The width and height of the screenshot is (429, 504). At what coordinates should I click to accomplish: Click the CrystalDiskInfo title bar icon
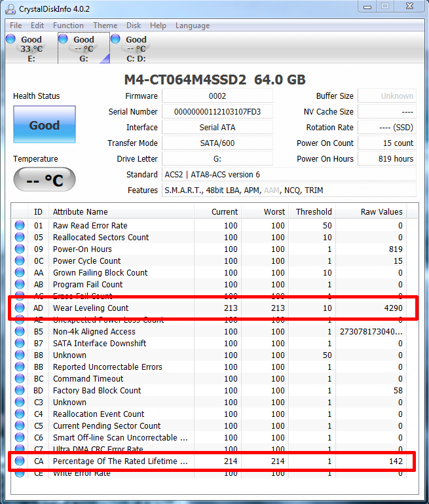pyautogui.click(x=10, y=9)
